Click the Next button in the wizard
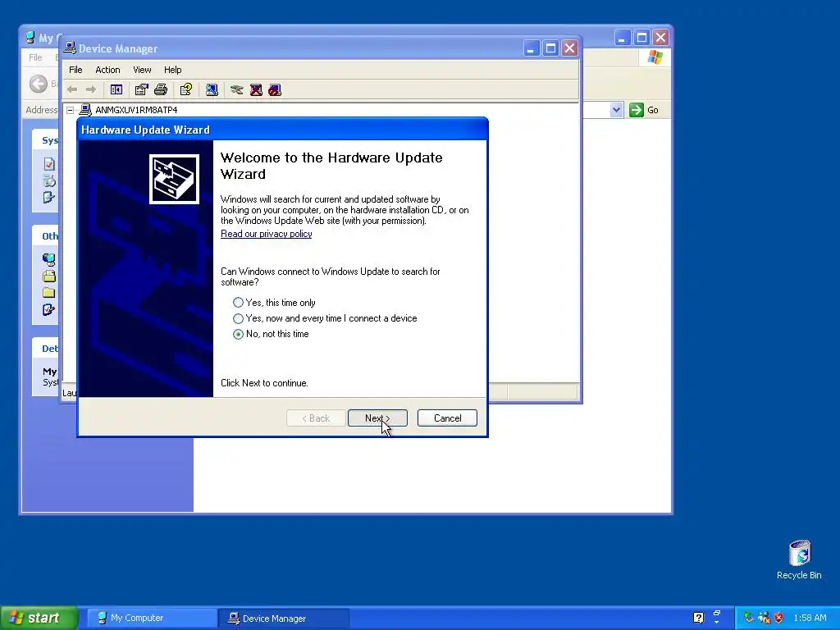The width and height of the screenshot is (840, 630). [x=377, y=418]
